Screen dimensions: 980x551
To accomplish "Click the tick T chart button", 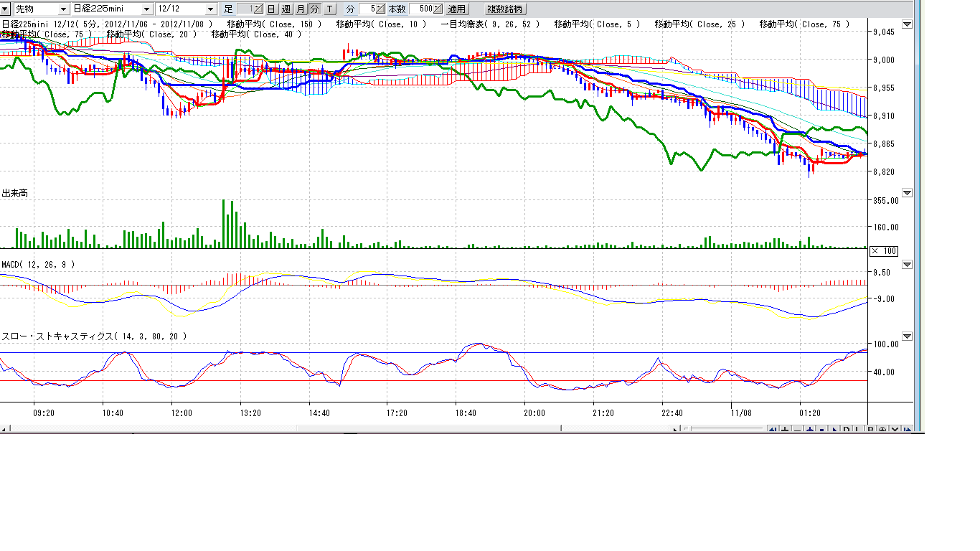I will point(329,9).
